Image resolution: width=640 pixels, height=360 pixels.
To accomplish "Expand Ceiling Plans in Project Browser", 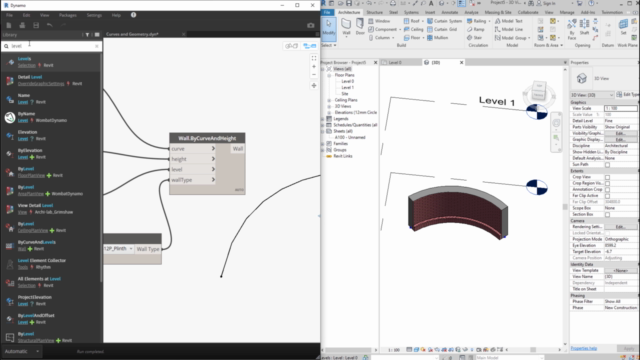I will pos(329,100).
